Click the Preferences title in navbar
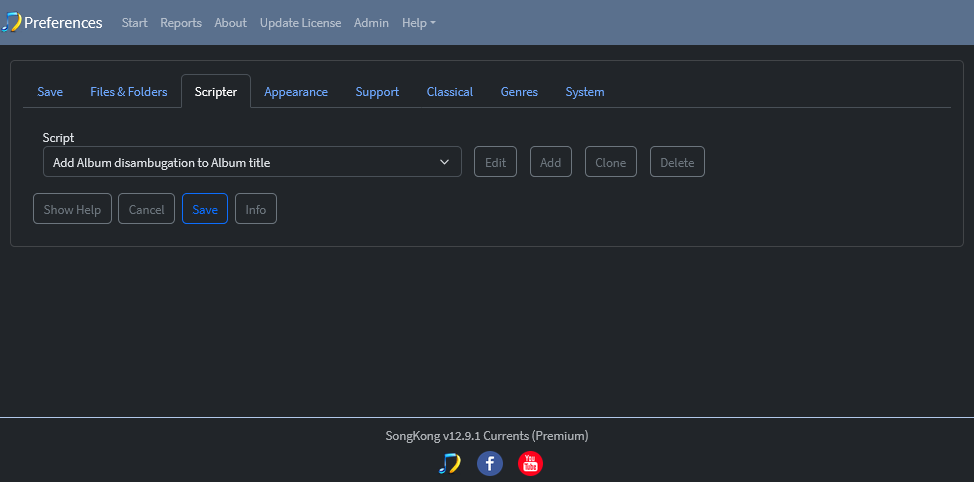The image size is (974, 482). point(63,23)
